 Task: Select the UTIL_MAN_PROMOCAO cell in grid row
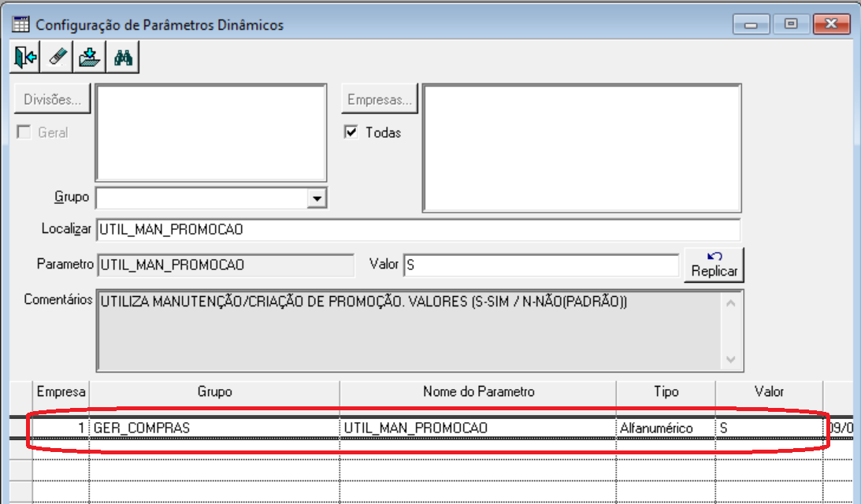(478, 428)
